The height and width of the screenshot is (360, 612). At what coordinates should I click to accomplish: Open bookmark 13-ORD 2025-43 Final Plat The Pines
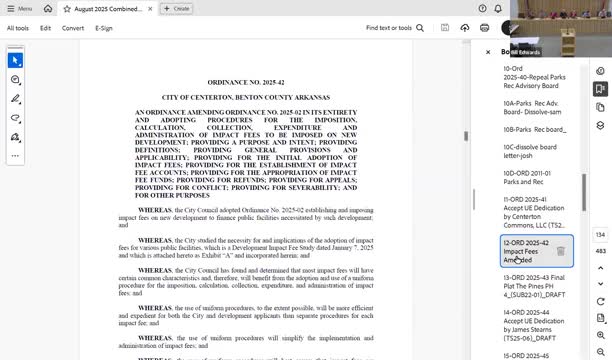pos(534,286)
